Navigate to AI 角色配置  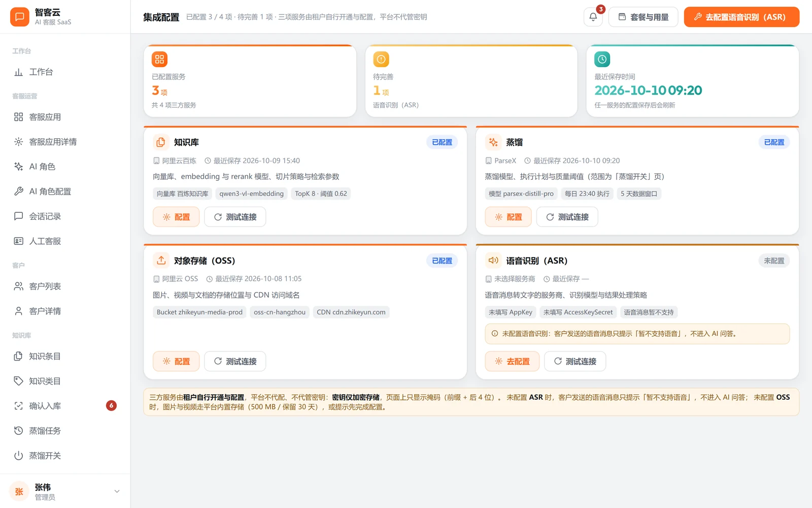pos(65,192)
